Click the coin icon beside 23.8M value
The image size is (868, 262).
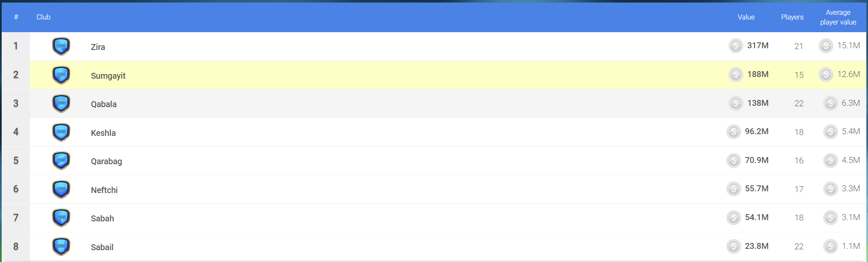pyautogui.click(x=733, y=246)
